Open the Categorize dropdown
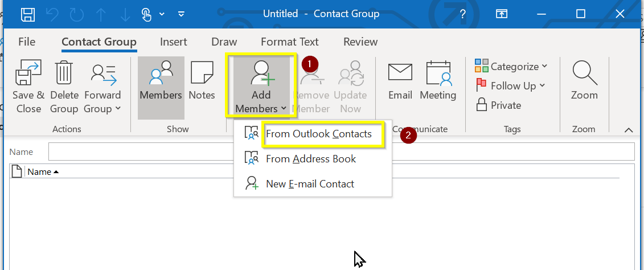The width and height of the screenshot is (644, 270). [511, 66]
